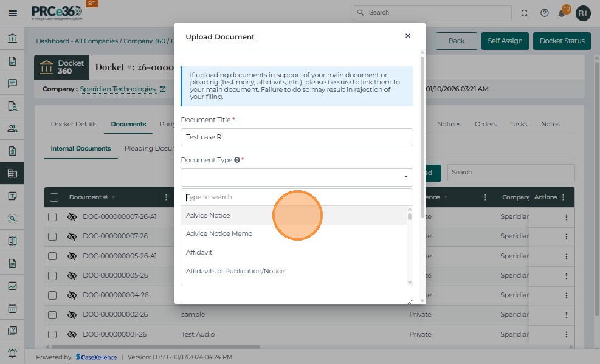Open actions menu for first document row

(x=567, y=217)
